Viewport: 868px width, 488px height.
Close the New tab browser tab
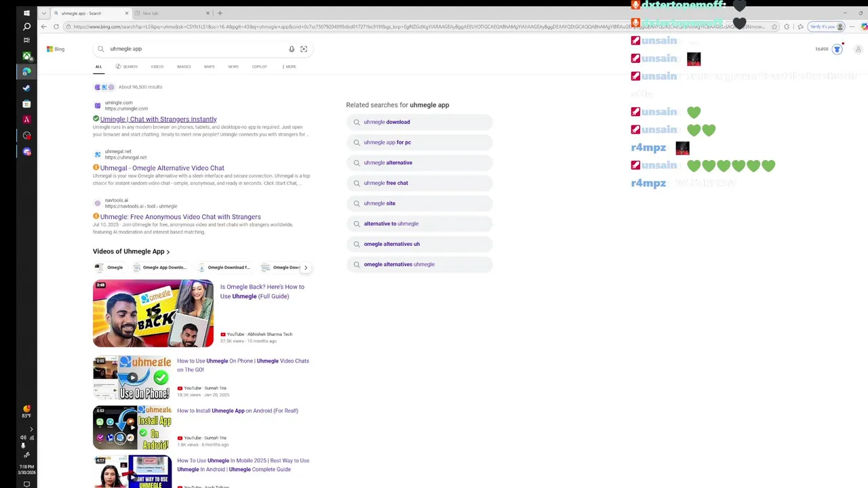[208, 13]
